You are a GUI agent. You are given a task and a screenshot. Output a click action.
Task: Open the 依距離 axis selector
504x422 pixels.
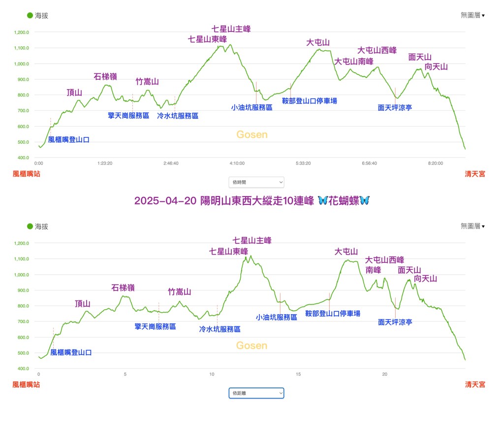click(256, 393)
